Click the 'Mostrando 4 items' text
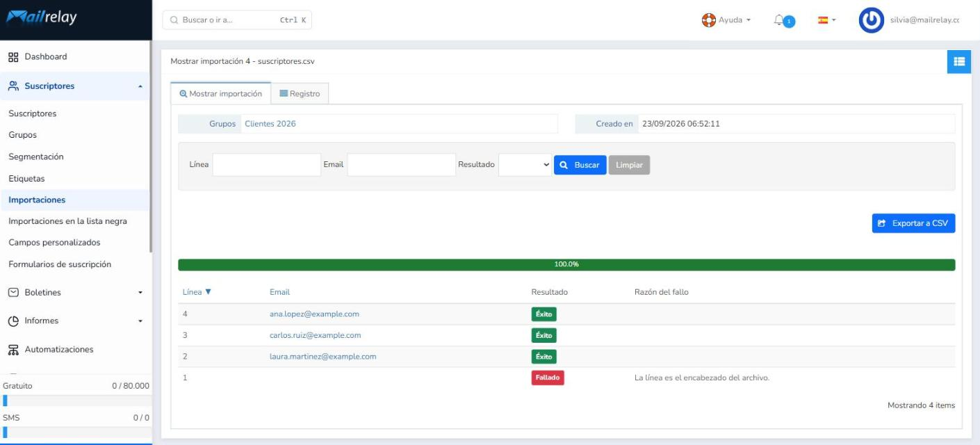The image size is (980, 445). [921, 405]
